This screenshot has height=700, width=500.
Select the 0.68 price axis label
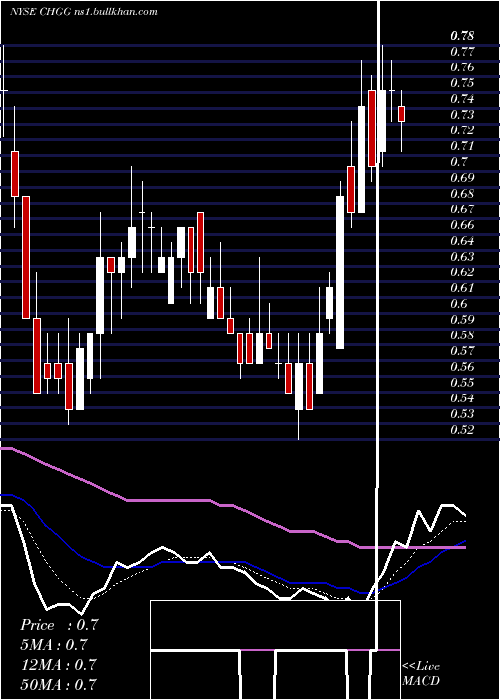pos(462,194)
